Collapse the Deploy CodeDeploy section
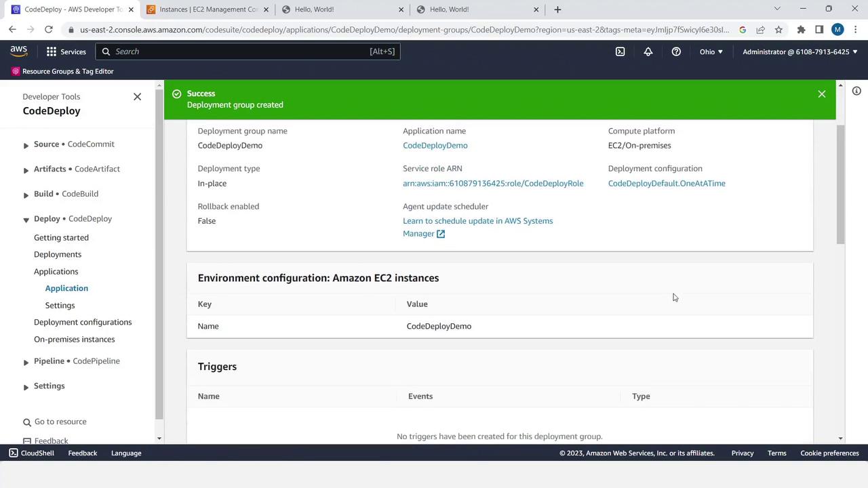Image resolution: width=868 pixels, height=488 pixels. [x=26, y=220]
